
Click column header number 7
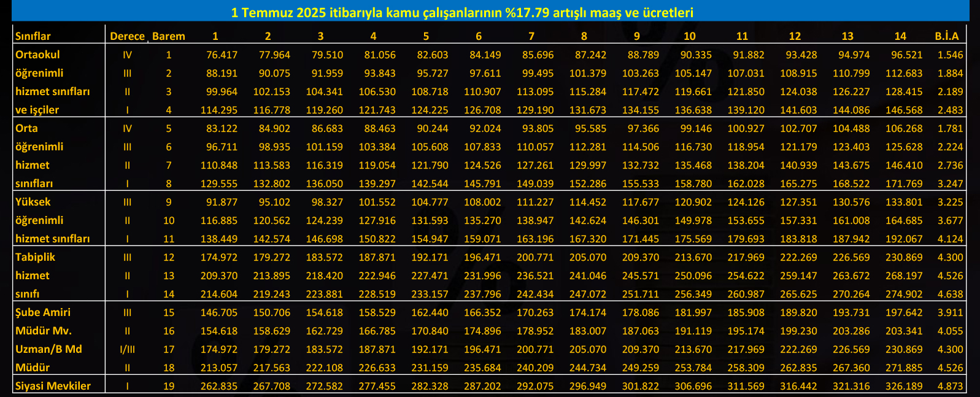(531, 36)
